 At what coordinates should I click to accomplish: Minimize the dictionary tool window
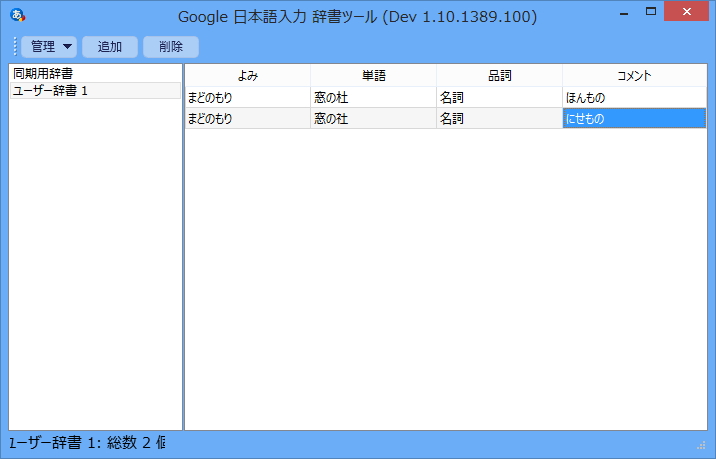624,12
